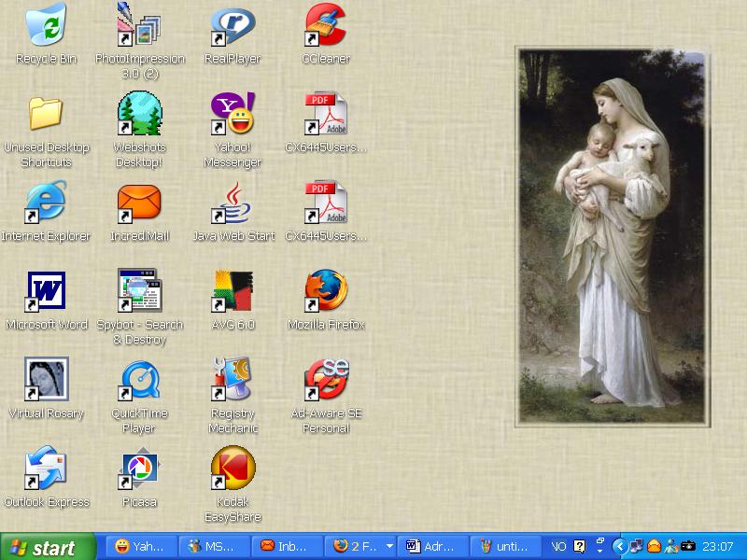Open the CX6445Users PDF beside Yahoo! Messenger
This screenshot has width=747, height=560.
click(x=326, y=114)
